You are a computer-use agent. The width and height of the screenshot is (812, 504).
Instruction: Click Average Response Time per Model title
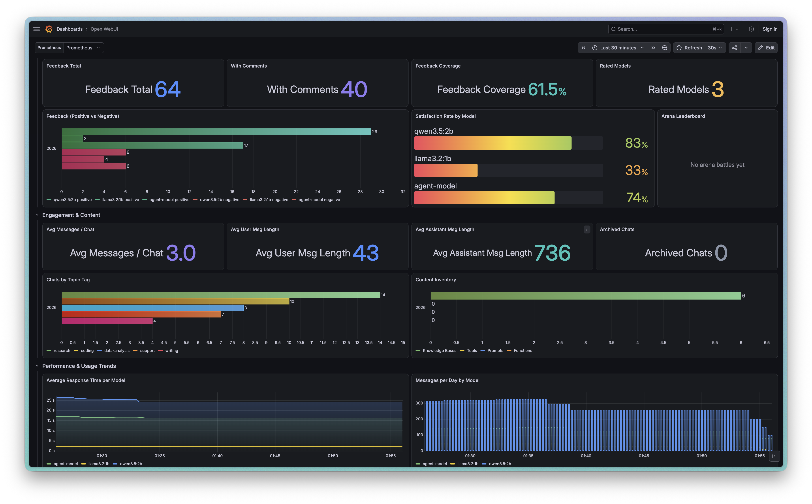point(86,381)
